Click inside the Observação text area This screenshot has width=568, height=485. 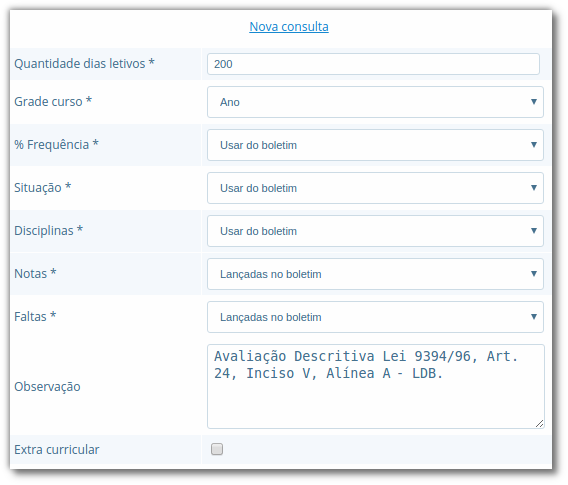[x=376, y=386]
